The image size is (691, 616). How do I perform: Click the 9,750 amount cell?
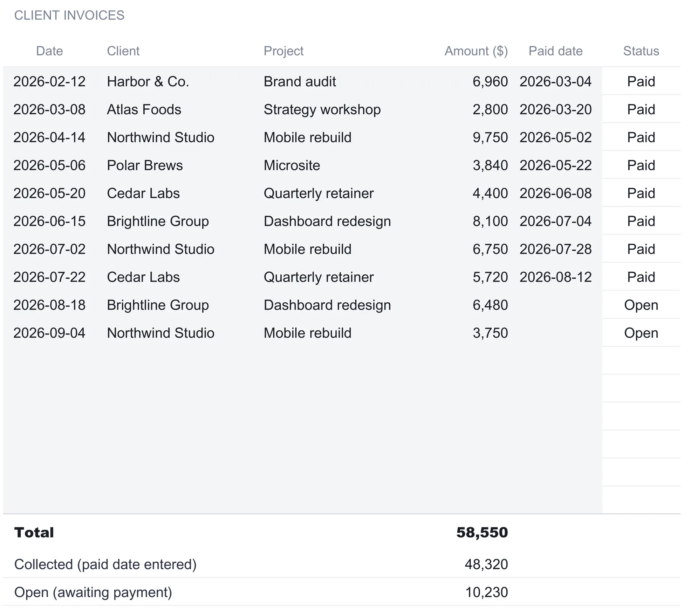[x=490, y=138]
